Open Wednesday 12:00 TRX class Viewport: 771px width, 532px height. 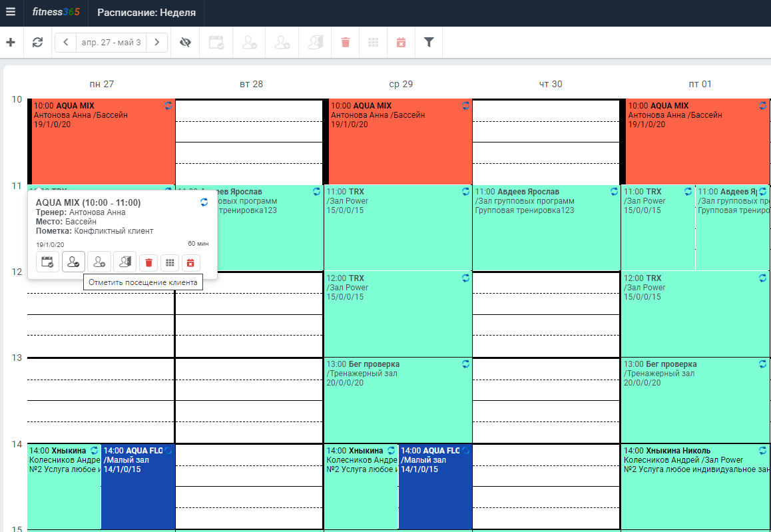397,314
